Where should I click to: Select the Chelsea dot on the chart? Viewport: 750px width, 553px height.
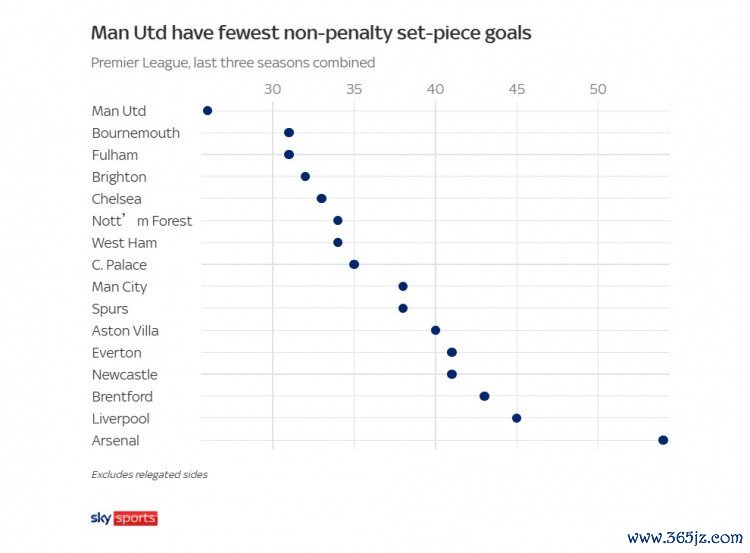pos(321,198)
